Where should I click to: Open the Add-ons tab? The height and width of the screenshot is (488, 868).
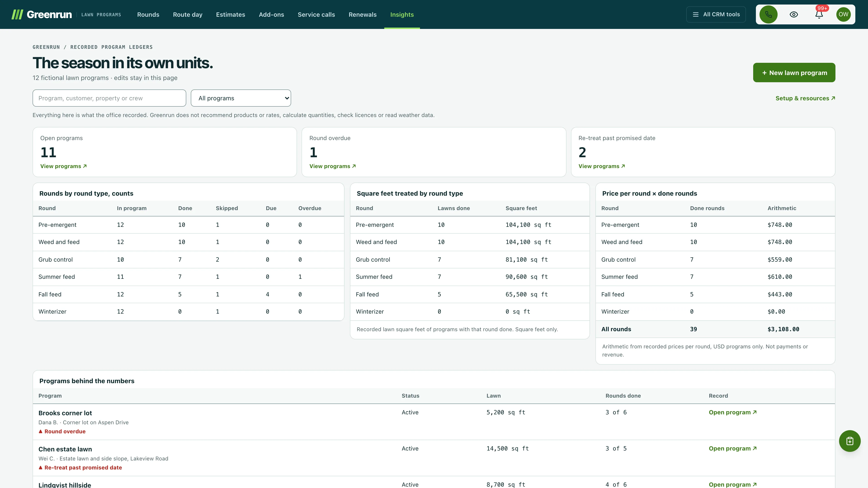[271, 14]
